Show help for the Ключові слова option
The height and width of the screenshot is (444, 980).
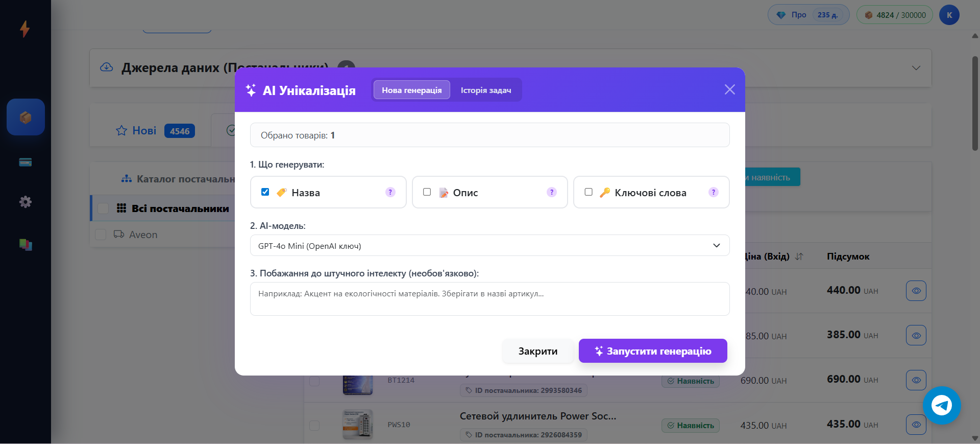click(714, 192)
